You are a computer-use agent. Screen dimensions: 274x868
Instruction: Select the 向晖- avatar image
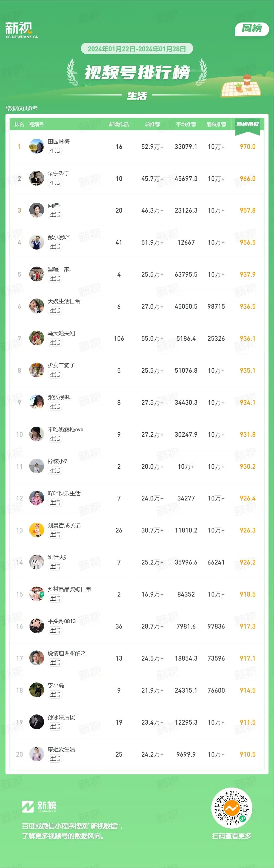[37, 210]
